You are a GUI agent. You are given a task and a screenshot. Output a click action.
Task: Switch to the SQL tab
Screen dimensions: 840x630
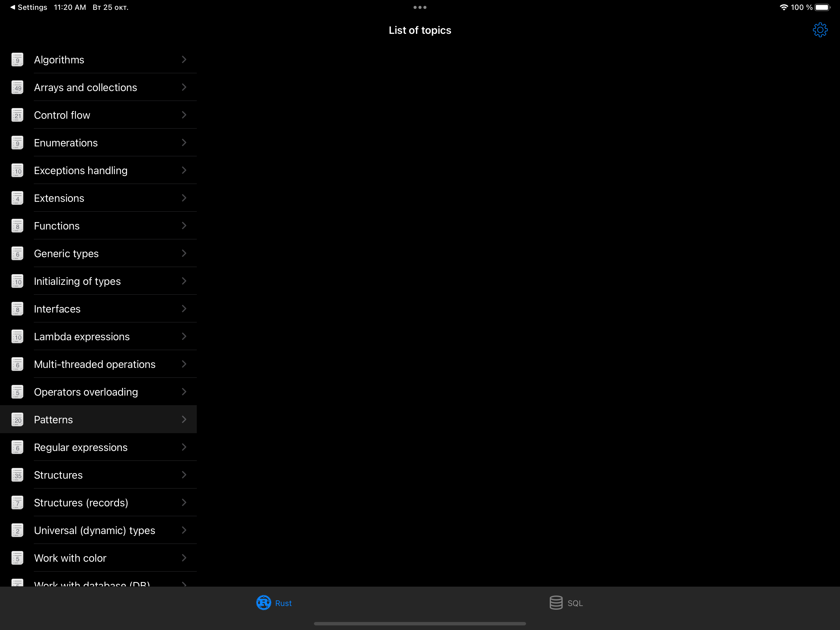pos(566,603)
